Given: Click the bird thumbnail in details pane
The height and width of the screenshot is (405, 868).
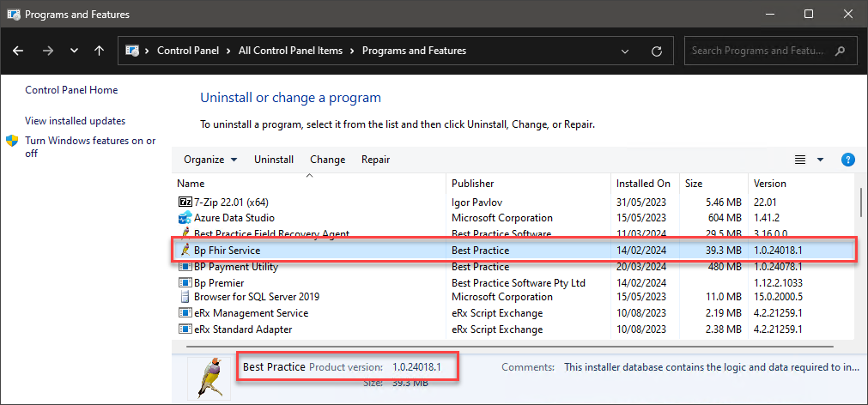Looking at the screenshot, I should click(x=209, y=378).
